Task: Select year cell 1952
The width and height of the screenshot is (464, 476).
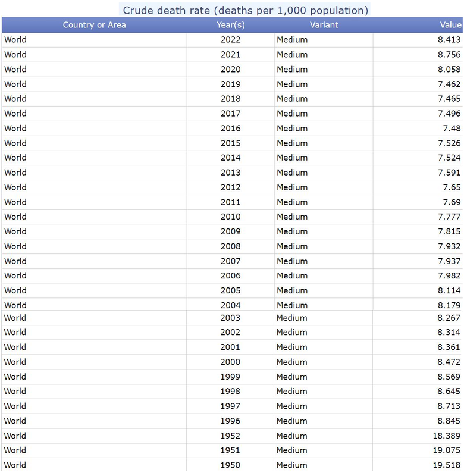Action: [230, 436]
